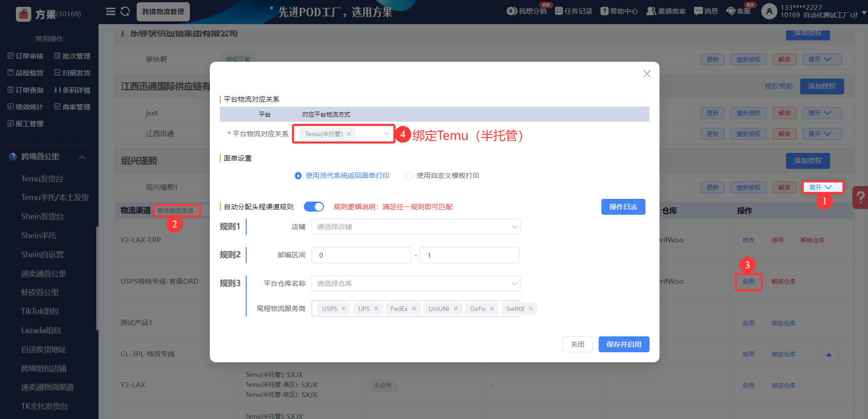Click 启用 for USPS特快专线-盲面ORD
Viewport: 868px width, 419px height.
click(x=748, y=281)
